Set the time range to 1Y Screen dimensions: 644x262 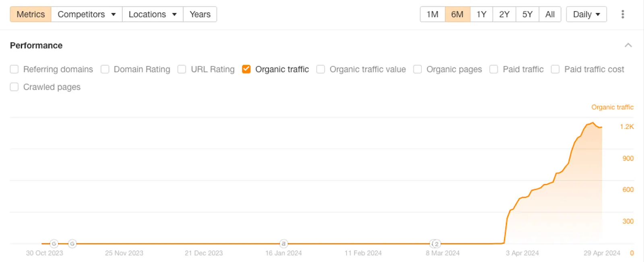coord(481,15)
